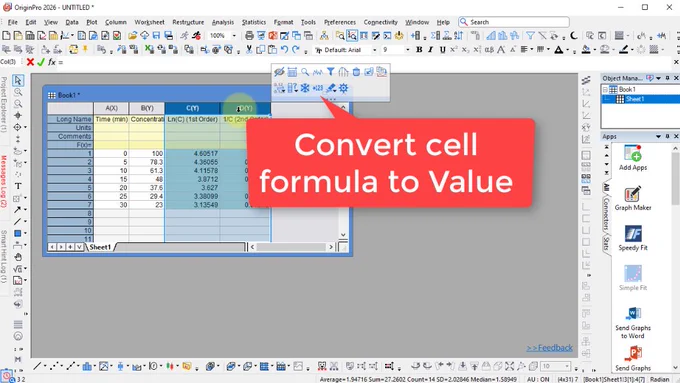Toggle Underline formatting button
The image size is (680, 383).
tap(442, 50)
